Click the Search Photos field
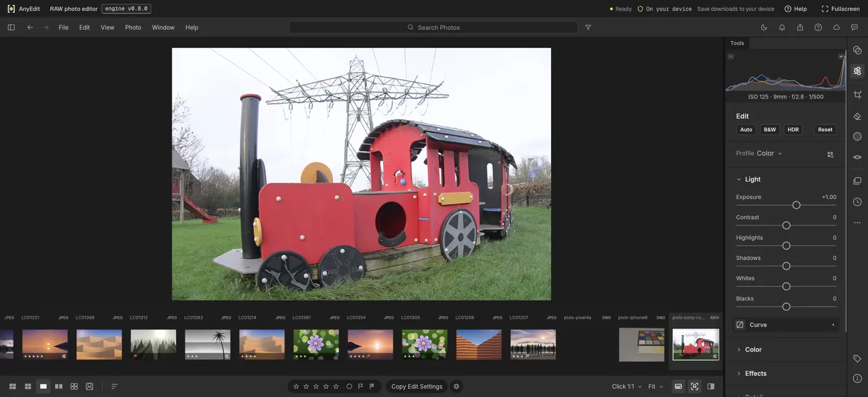This screenshot has width=868, height=397. [433, 27]
